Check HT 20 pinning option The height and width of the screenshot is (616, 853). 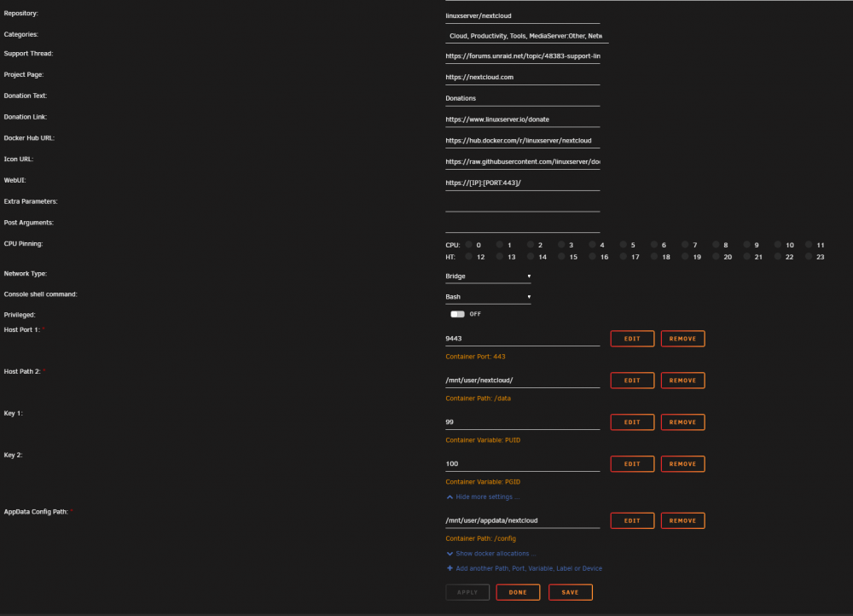point(716,256)
